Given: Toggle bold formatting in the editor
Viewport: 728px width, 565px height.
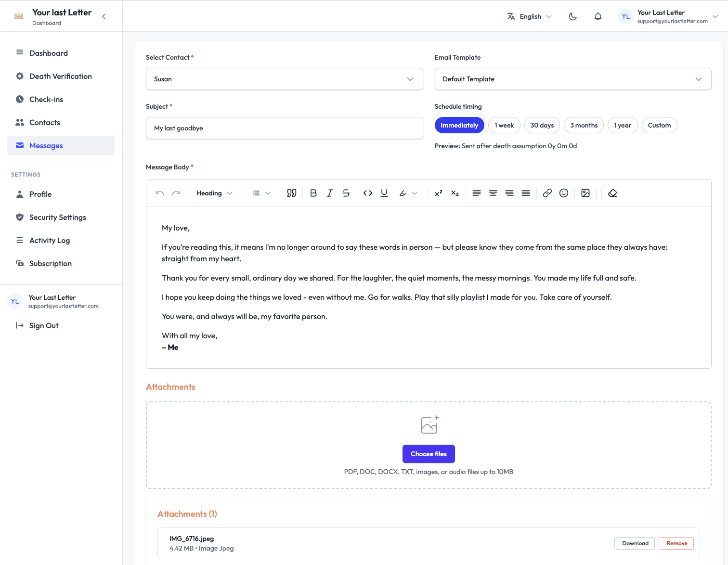Looking at the screenshot, I should (x=313, y=193).
